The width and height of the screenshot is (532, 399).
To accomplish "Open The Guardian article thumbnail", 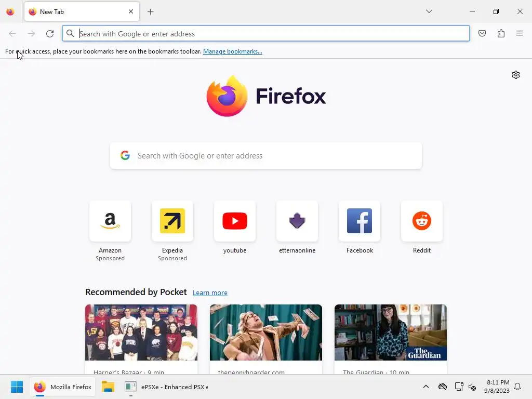I will click(x=391, y=332).
